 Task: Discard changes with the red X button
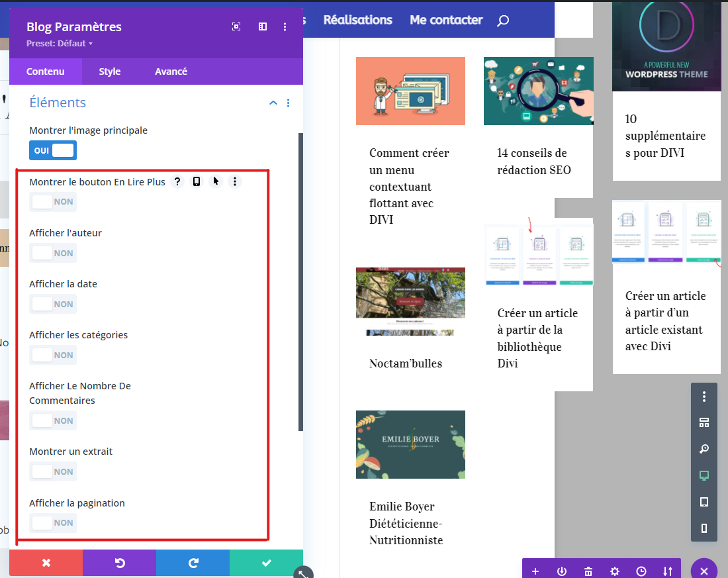[x=46, y=563]
